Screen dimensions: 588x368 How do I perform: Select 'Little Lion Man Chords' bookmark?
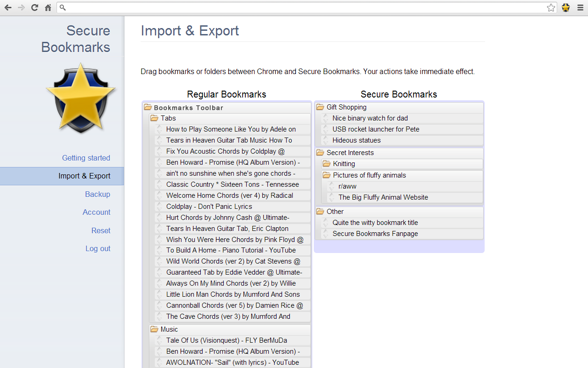point(232,294)
